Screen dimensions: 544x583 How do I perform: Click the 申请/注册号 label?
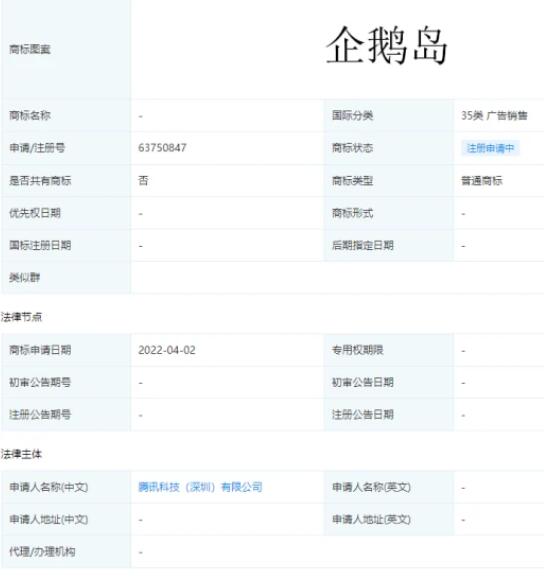pos(37,148)
